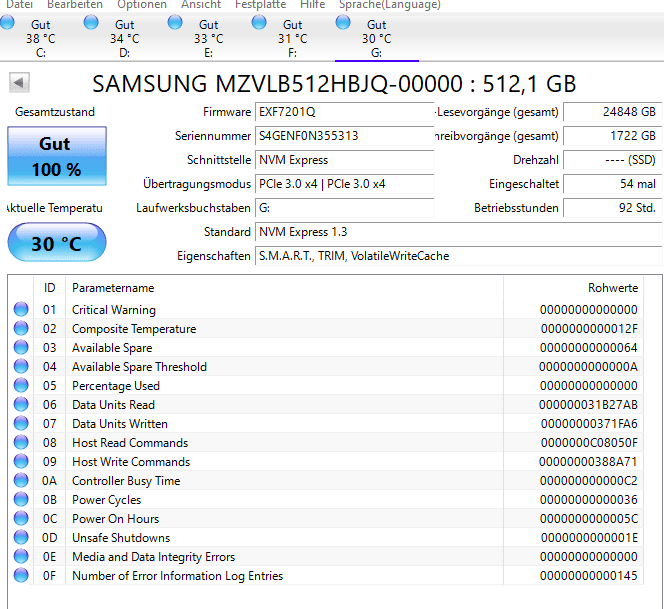Click status icon of Composite Temperature row
Image resolution: width=664 pixels, height=609 pixels.
point(21,328)
